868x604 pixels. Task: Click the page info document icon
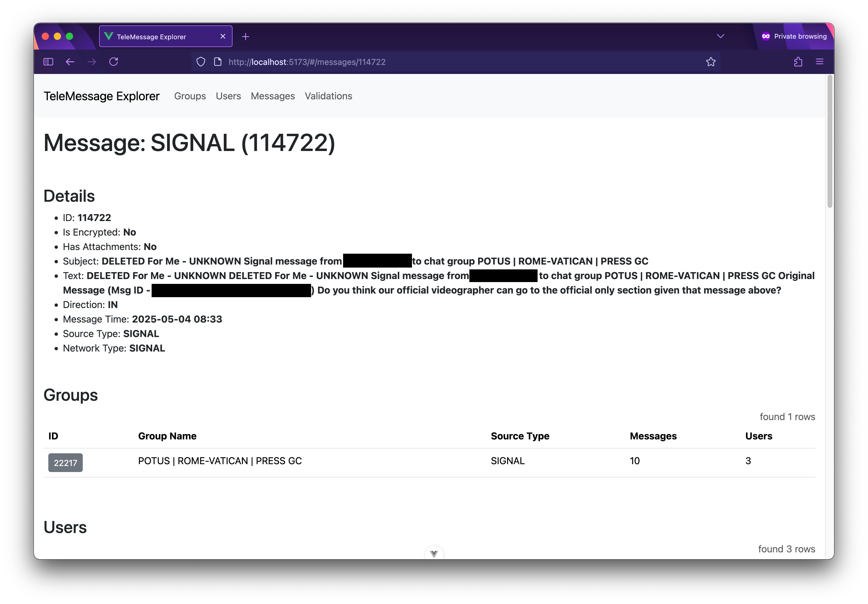[218, 62]
